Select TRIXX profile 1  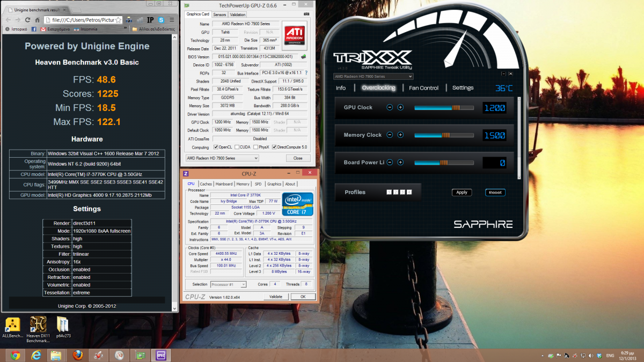pyautogui.click(x=389, y=192)
